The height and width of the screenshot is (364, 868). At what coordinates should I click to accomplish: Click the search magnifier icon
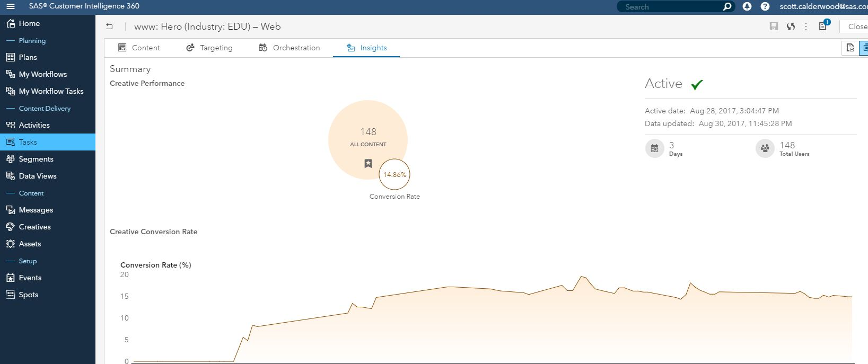727,6
